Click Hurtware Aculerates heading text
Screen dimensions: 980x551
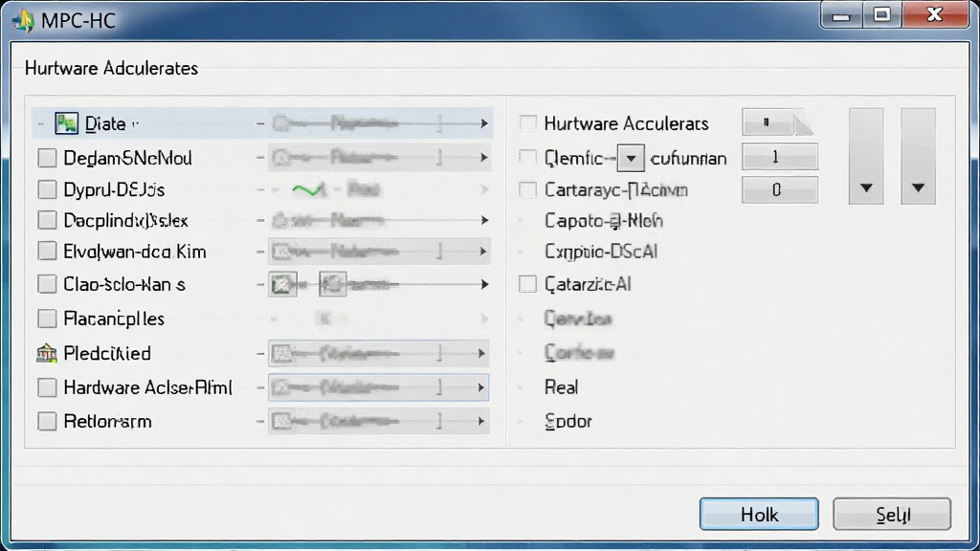(111, 68)
